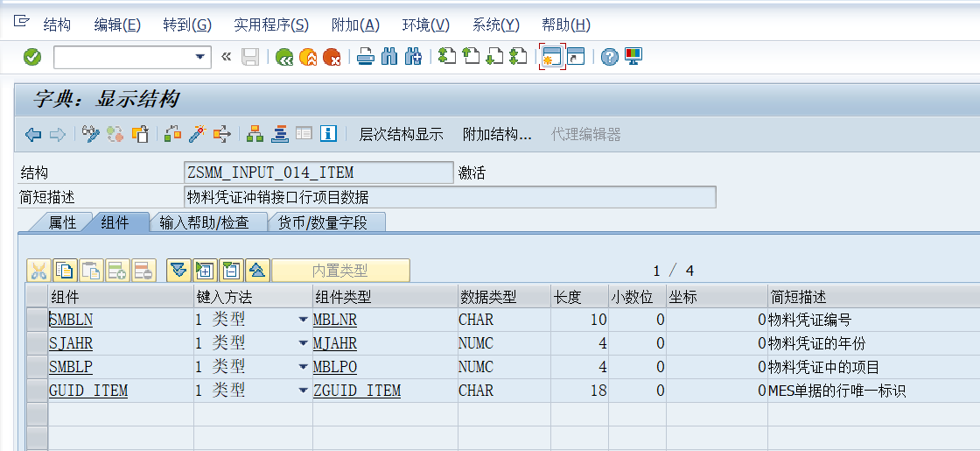The height and width of the screenshot is (451, 980).
Task: Click the First Page icon
Action: 447,57
